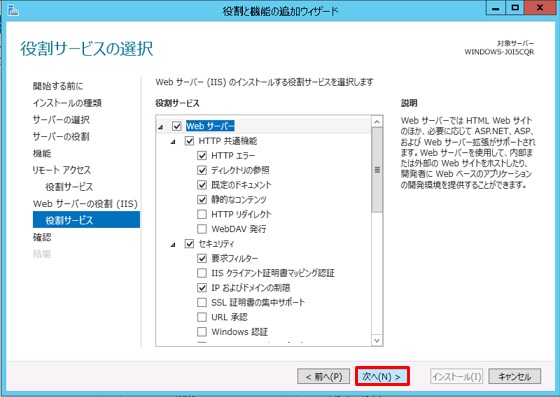
Task: Go to 機能 step
Action: click(x=42, y=153)
